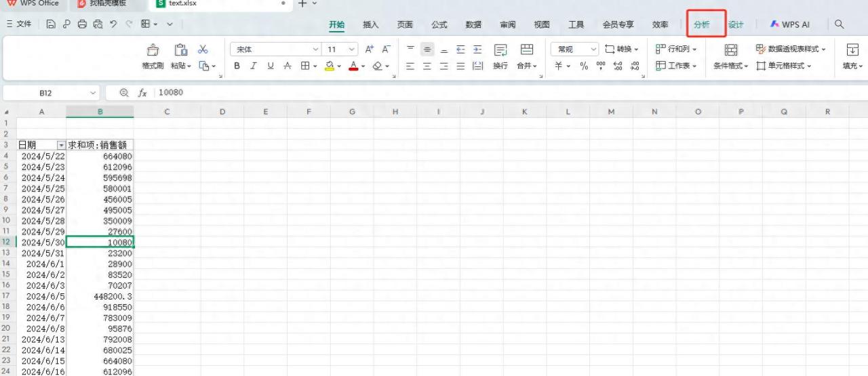Open the 文件 File menu
Image resolution: width=868 pixels, height=376 pixels.
[19, 24]
